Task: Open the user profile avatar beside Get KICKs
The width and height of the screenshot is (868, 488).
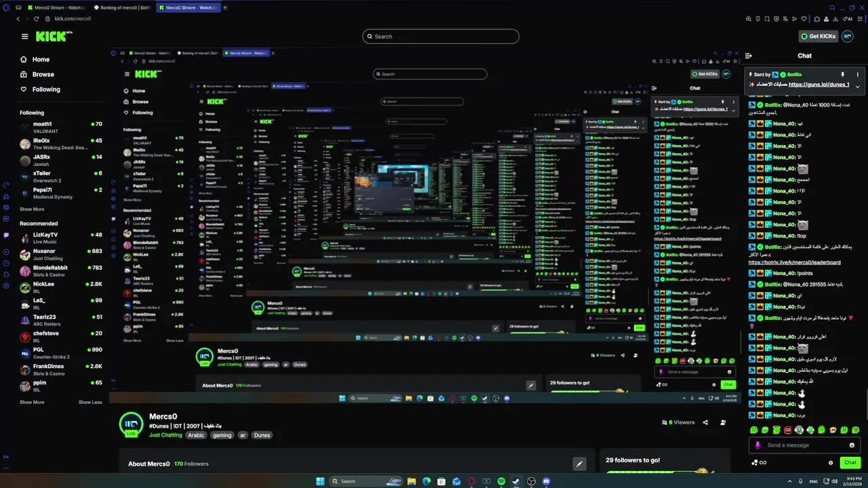Action: [847, 37]
